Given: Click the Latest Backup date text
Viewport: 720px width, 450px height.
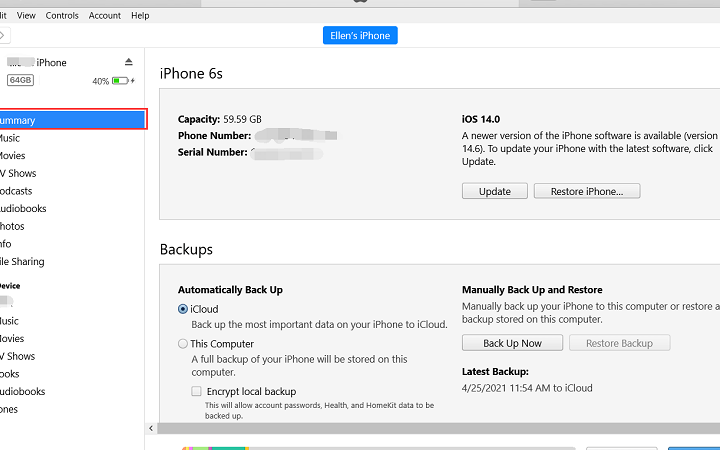Looking at the screenshot, I should (x=527, y=388).
